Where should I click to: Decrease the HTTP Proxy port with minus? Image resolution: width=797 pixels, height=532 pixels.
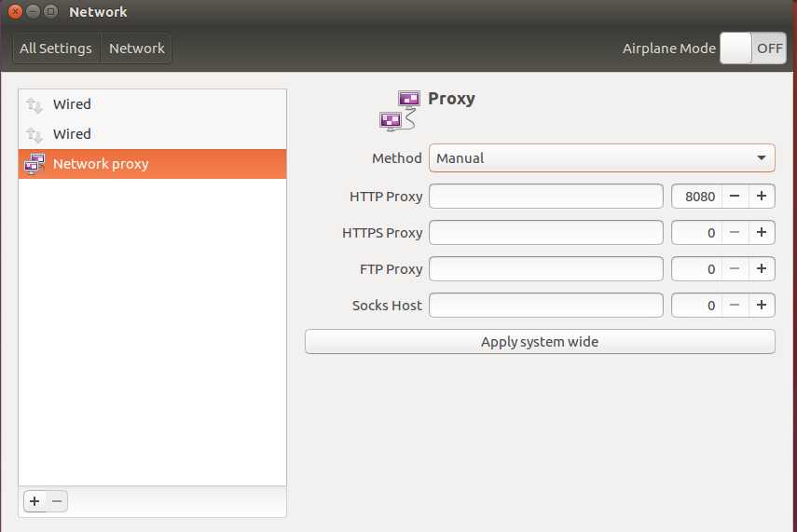tap(735, 197)
